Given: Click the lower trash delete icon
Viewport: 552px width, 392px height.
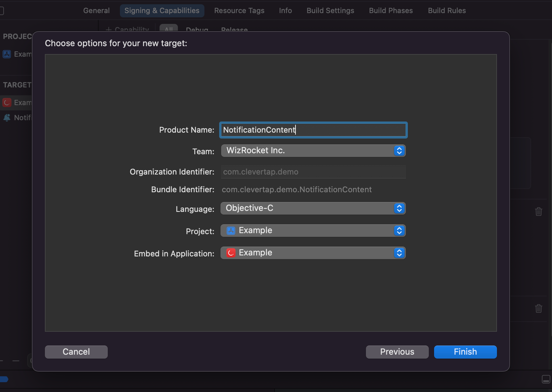Looking at the screenshot, I should [x=539, y=308].
